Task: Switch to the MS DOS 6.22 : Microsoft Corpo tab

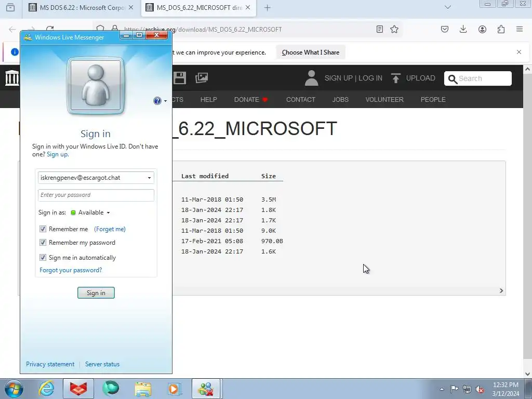Action: [82, 7]
